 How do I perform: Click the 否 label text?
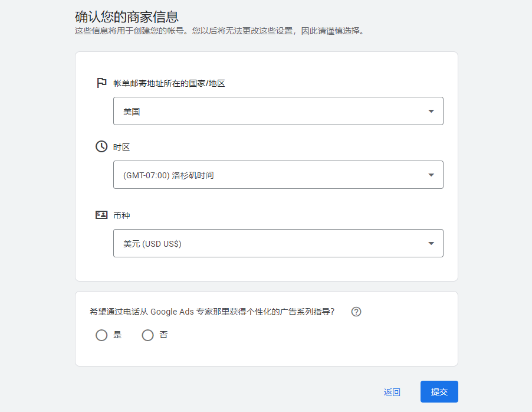pos(163,335)
